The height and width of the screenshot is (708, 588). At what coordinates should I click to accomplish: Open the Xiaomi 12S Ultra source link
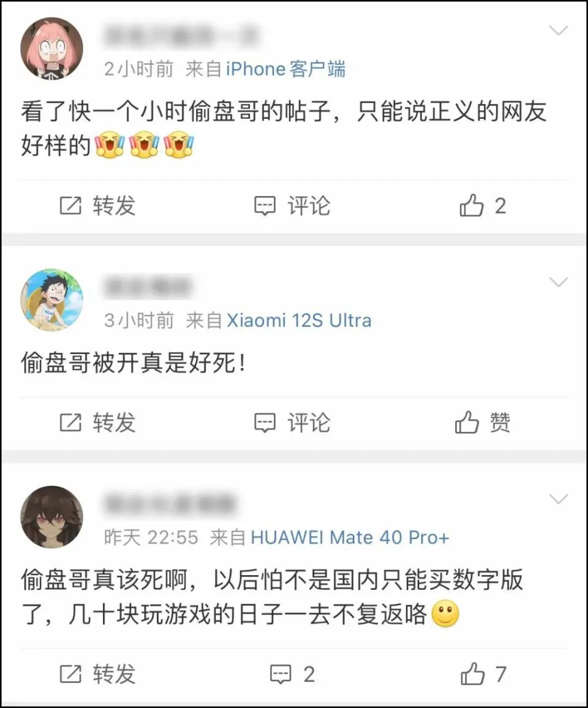coord(299,320)
